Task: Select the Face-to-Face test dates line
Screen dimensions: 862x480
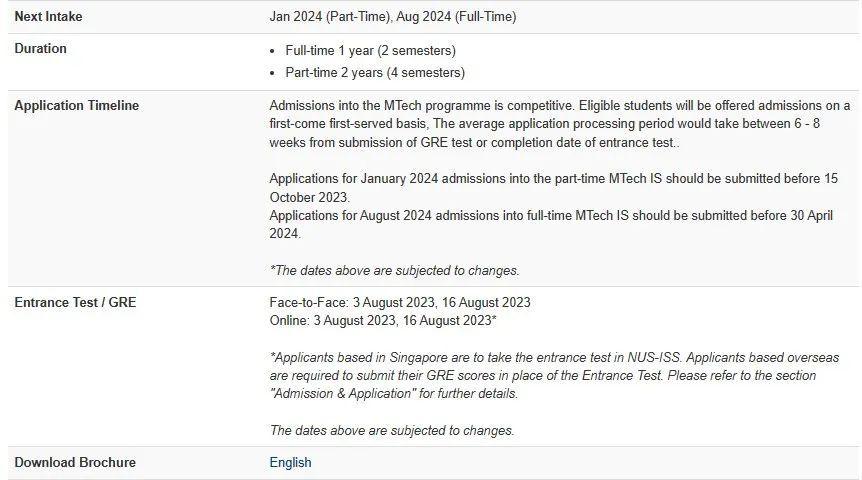Action: click(x=400, y=302)
